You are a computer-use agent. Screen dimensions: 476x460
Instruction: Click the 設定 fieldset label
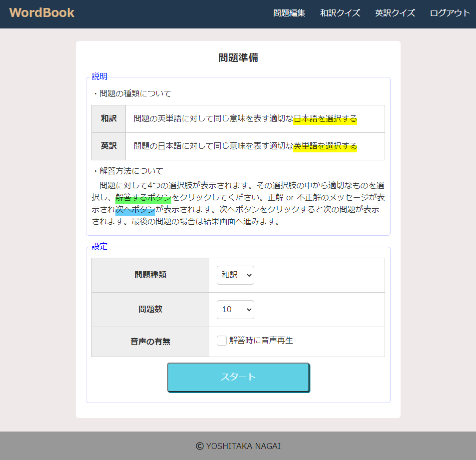(98, 246)
